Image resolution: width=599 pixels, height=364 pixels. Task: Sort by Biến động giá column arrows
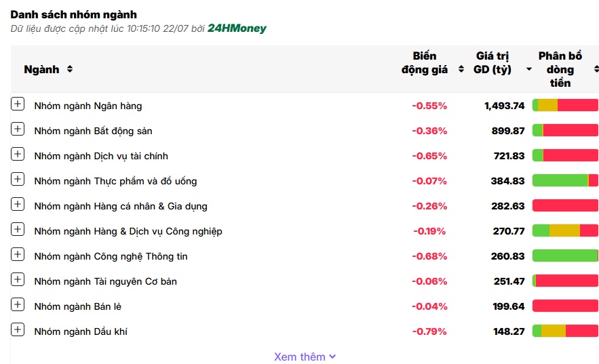461,69
